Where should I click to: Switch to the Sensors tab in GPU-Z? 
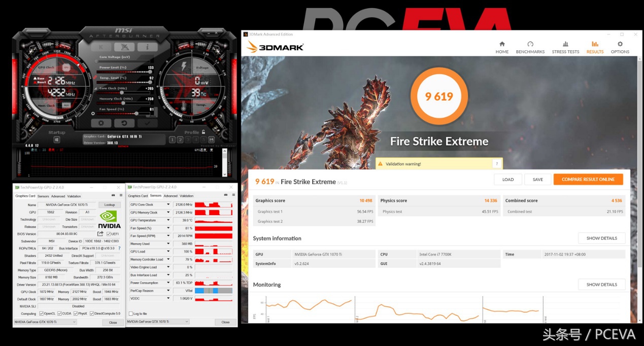43,196
